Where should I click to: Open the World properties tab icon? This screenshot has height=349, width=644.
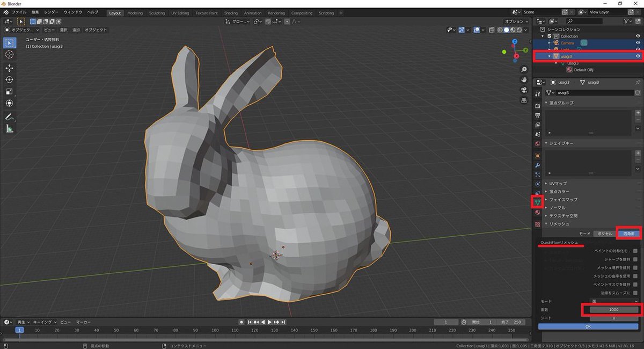[537, 143]
